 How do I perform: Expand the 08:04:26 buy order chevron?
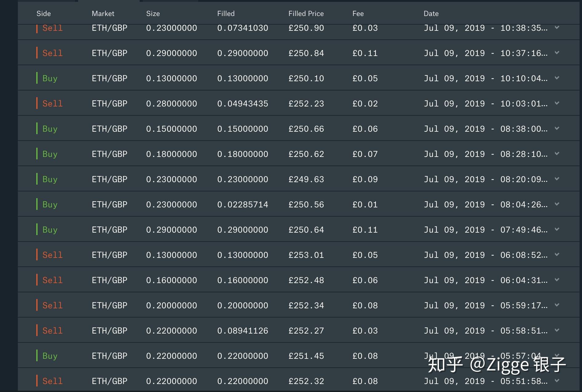(557, 204)
